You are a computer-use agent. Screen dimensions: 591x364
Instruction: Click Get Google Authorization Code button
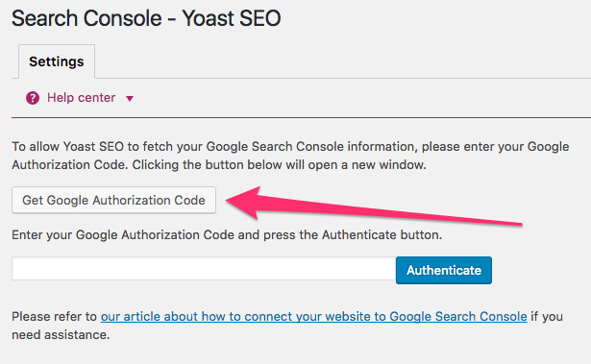(113, 200)
